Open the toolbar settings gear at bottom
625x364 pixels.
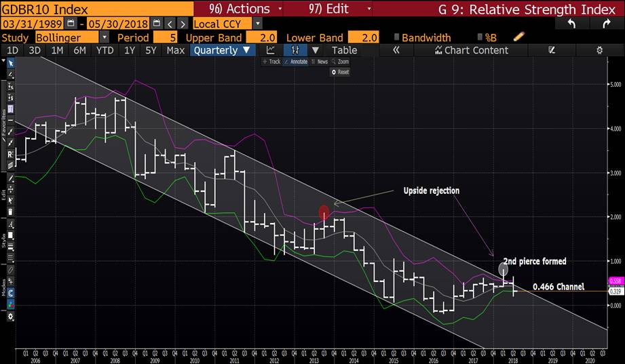click(x=11, y=317)
